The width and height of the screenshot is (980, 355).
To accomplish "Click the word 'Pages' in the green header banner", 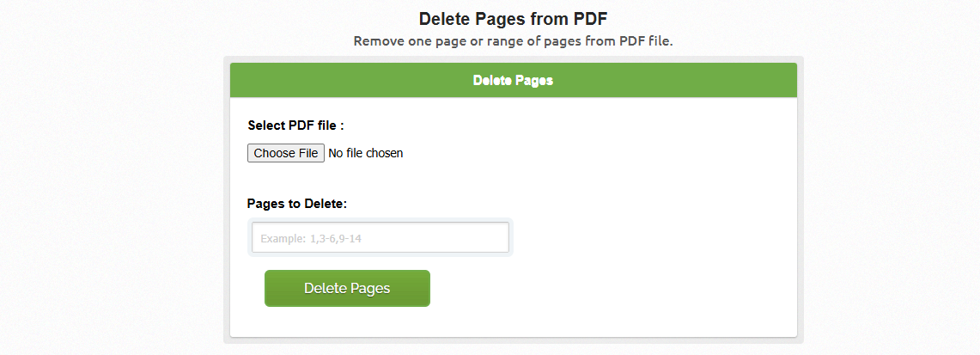I will (x=535, y=81).
